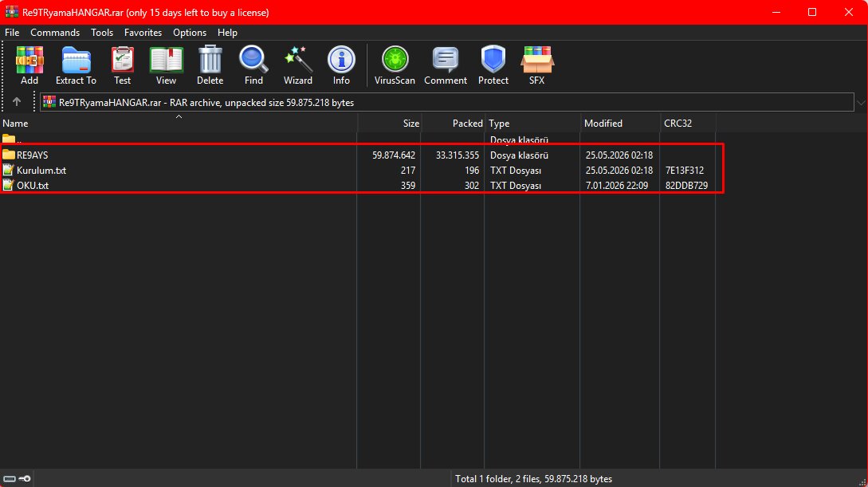Click Kurulum.txt size value 217
The width and height of the screenshot is (868, 487).
pos(408,171)
